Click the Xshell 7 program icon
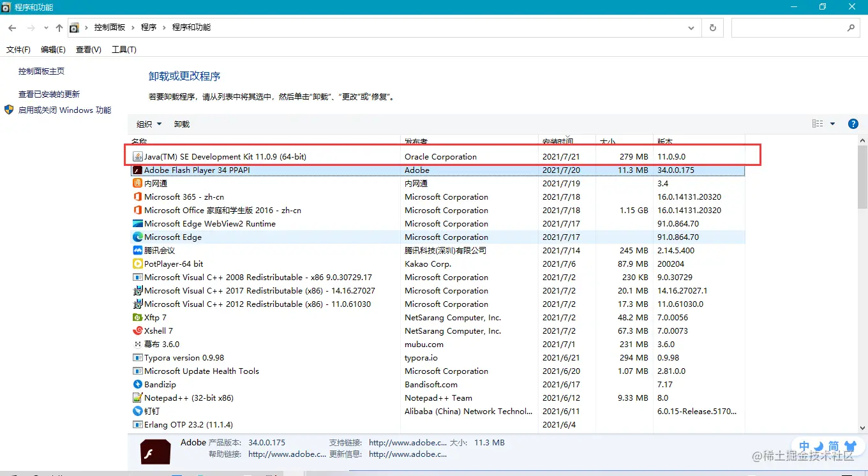Screen dimensions: 868x476 [137, 331]
